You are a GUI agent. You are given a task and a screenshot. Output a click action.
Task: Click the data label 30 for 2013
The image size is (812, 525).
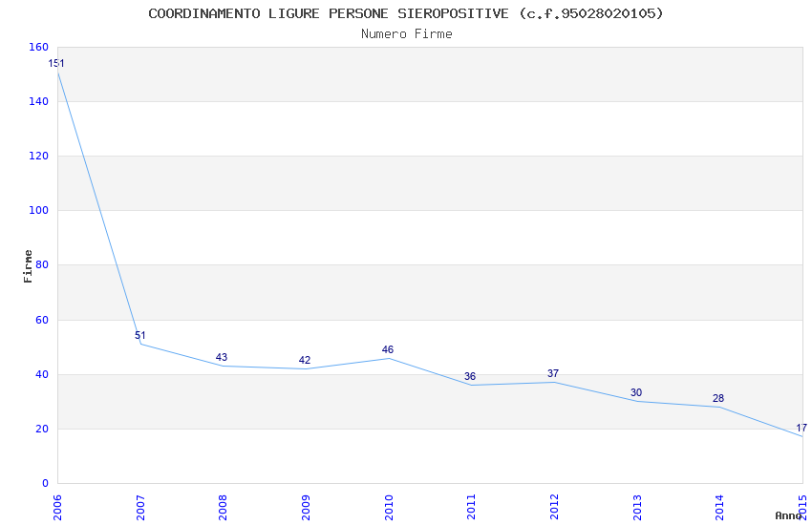click(636, 392)
